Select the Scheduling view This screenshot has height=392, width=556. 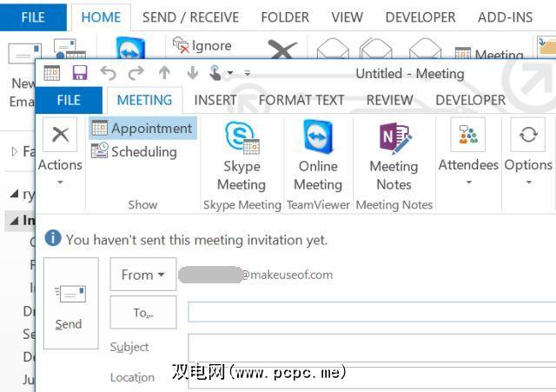[x=135, y=151]
